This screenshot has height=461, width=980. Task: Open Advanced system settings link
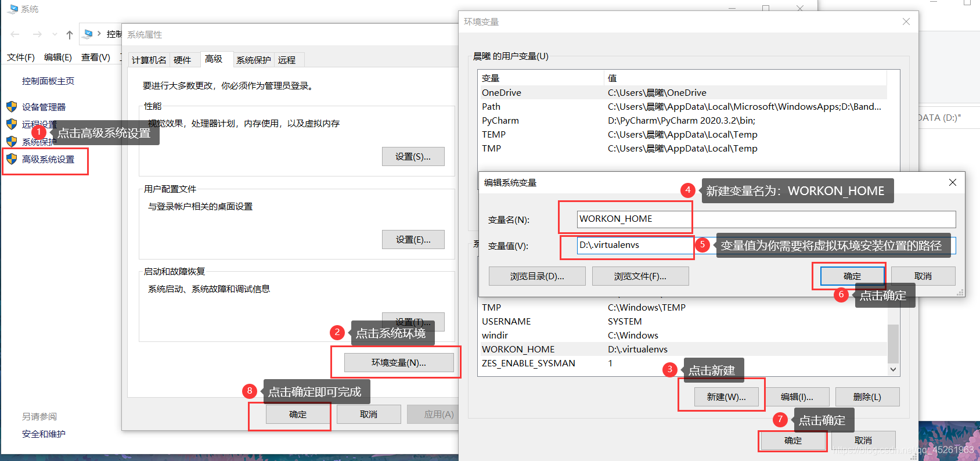[48, 159]
